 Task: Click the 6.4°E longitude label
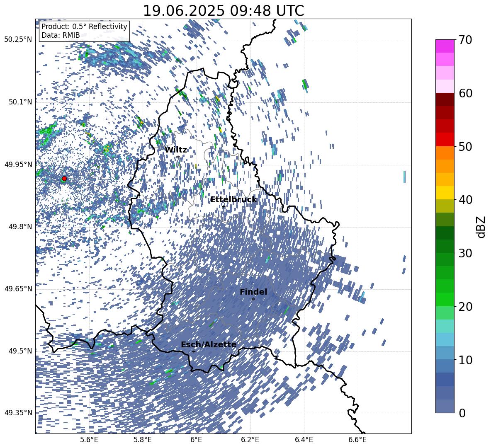point(304,440)
